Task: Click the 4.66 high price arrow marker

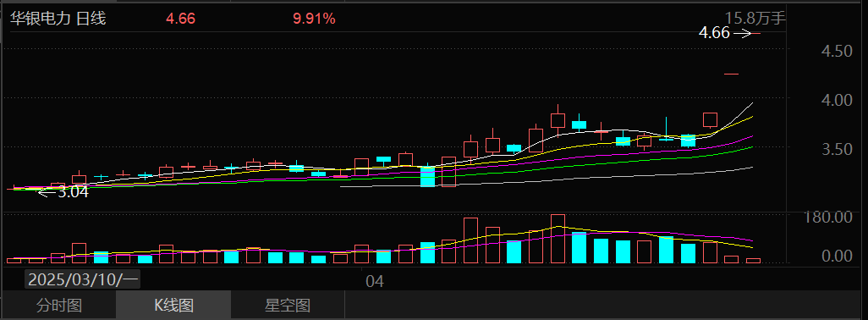Action: 725,33
